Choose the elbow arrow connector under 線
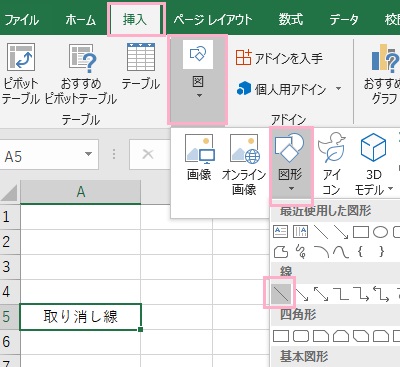This screenshot has width=400, height=367. [361, 294]
